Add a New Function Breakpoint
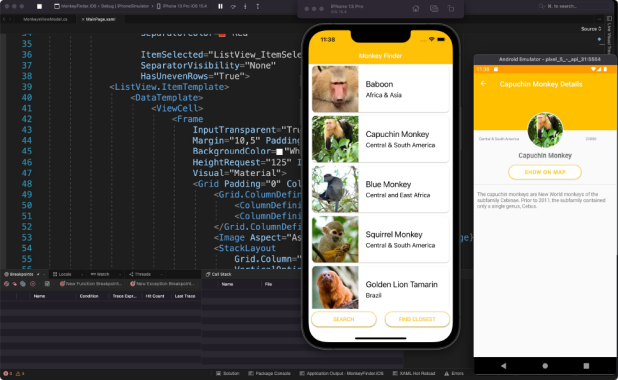The width and height of the screenshot is (618, 380). 91,284
